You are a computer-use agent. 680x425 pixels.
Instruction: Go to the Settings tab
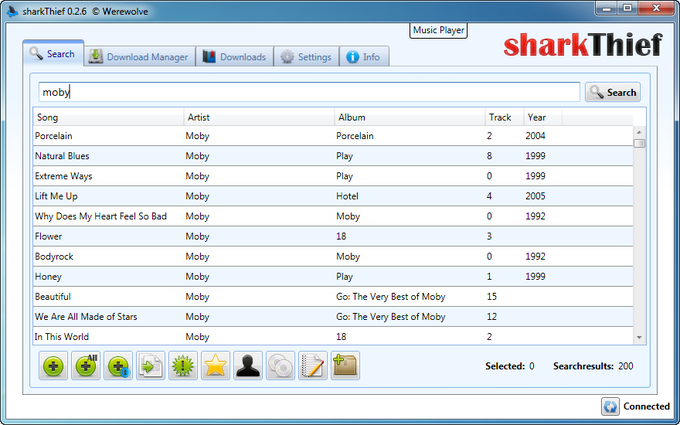point(306,56)
